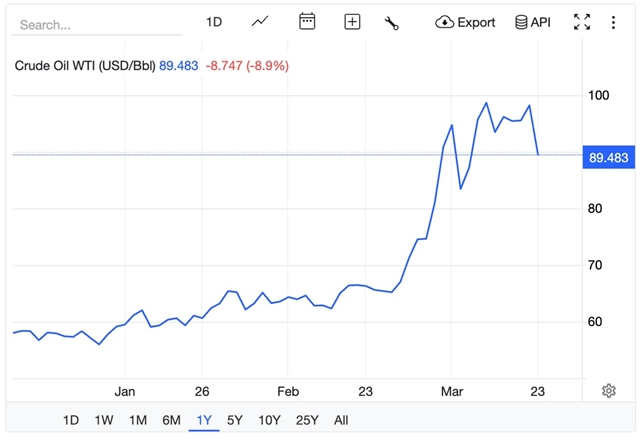This screenshot has width=640, height=439.
Task: Open the wrench tools icon
Action: pyautogui.click(x=392, y=22)
